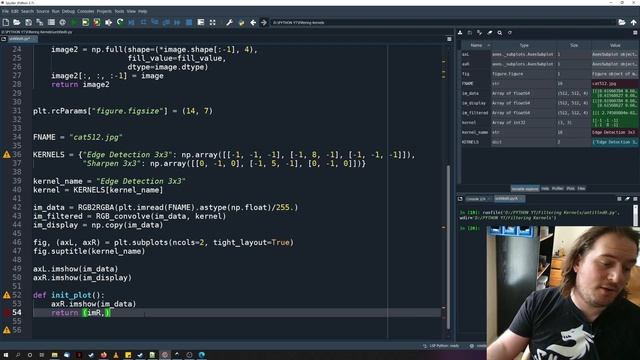The width and height of the screenshot is (640, 360).
Task: Browse for a working directory
Action: point(622,22)
